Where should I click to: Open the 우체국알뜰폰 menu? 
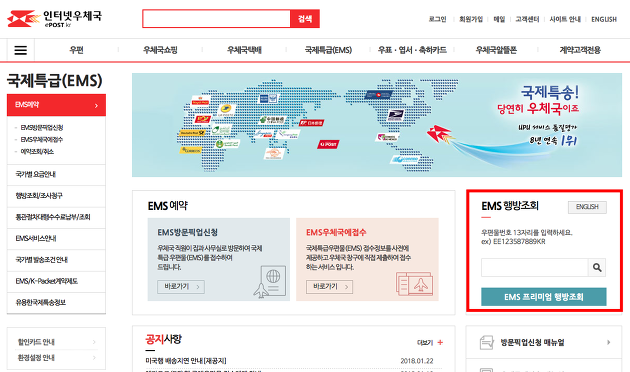(496, 50)
